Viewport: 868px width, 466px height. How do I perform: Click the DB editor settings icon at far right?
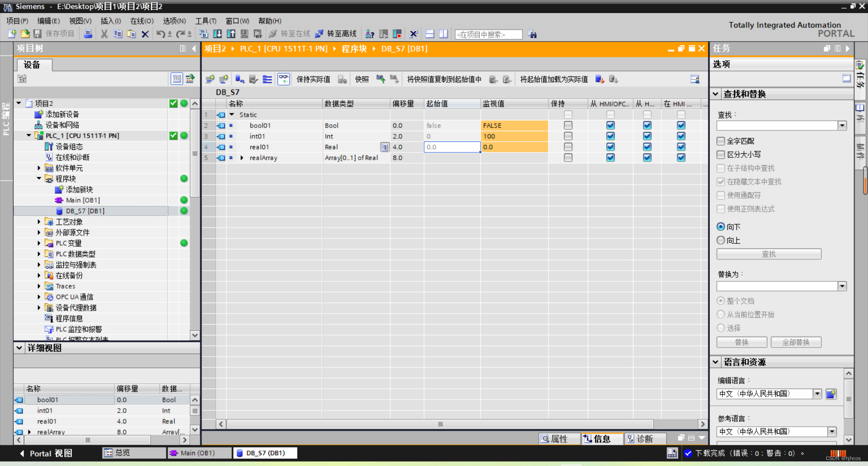point(695,79)
